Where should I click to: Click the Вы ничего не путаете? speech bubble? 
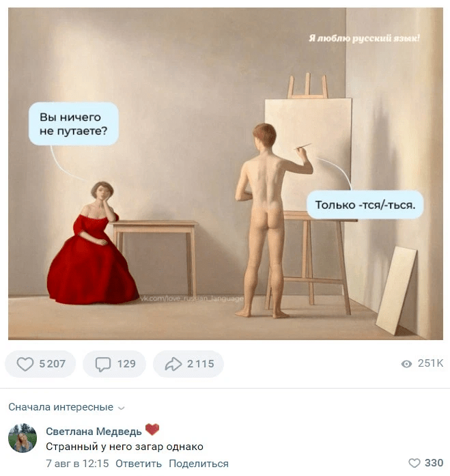point(74,124)
